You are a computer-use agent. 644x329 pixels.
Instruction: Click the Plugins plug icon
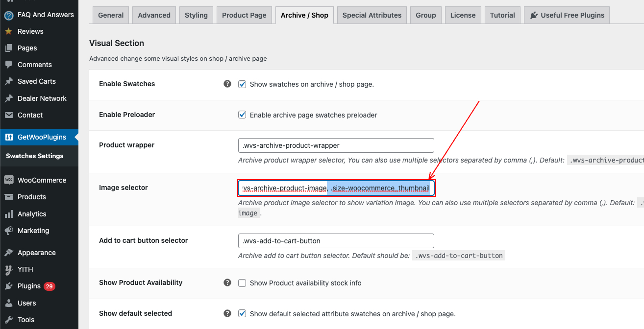click(x=8, y=286)
